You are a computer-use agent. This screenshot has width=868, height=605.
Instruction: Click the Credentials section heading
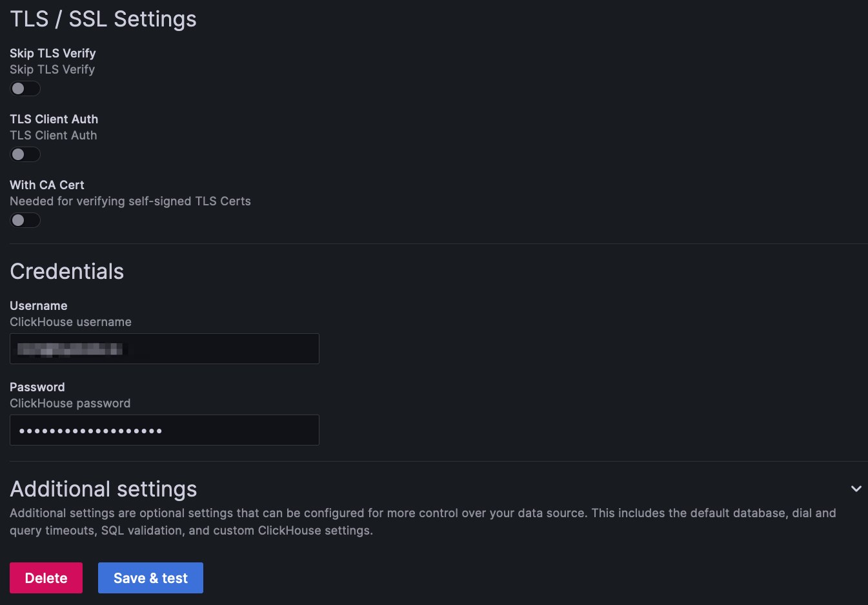pyautogui.click(x=67, y=271)
